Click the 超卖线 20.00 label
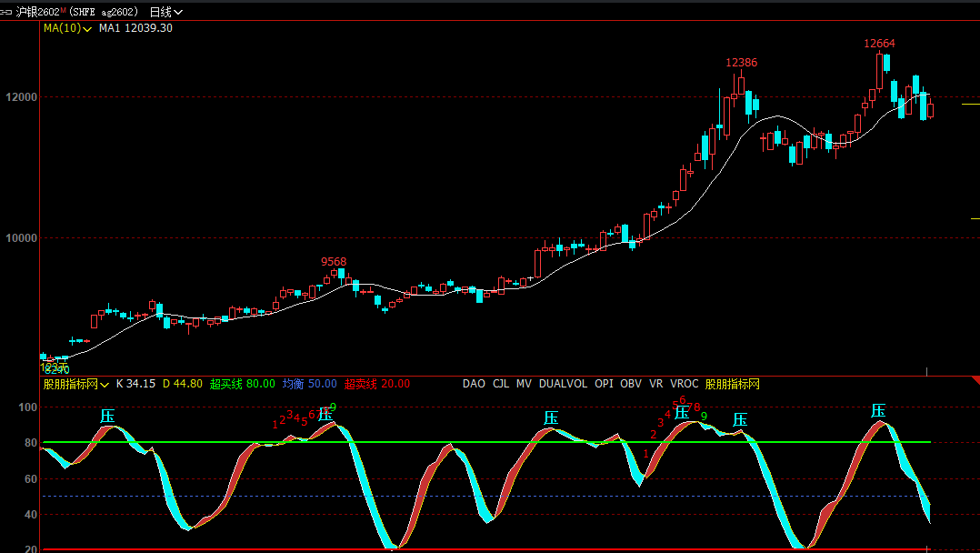The width and height of the screenshot is (980, 553). tap(377, 384)
